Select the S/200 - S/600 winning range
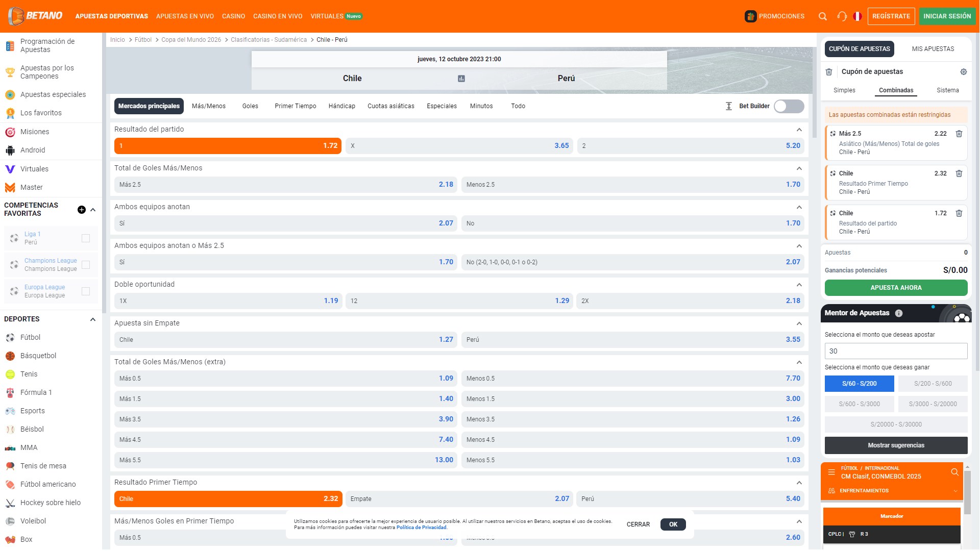The width and height of the screenshot is (980, 551). (933, 384)
